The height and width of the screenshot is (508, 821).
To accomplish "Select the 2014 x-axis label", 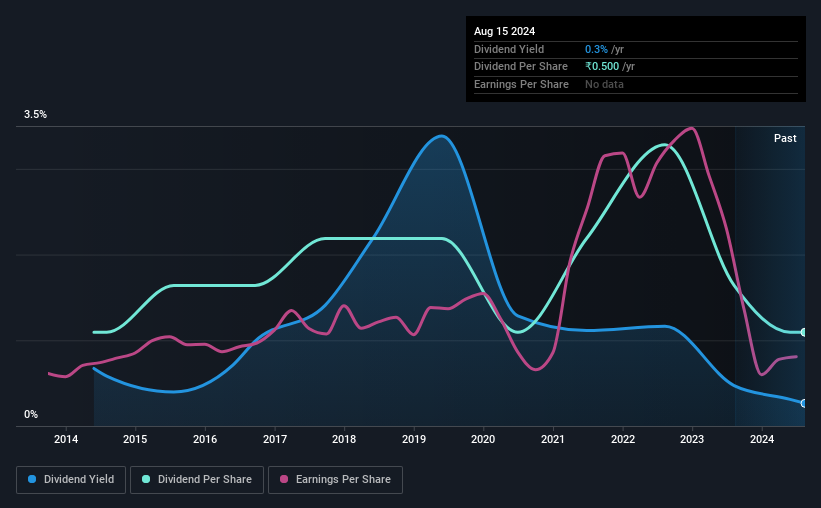I will 66,439.
